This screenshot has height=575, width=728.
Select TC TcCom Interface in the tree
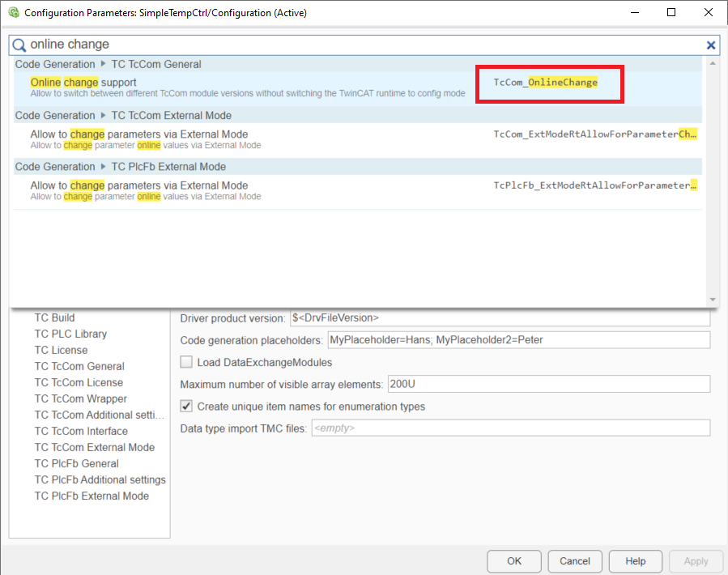tap(81, 431)
